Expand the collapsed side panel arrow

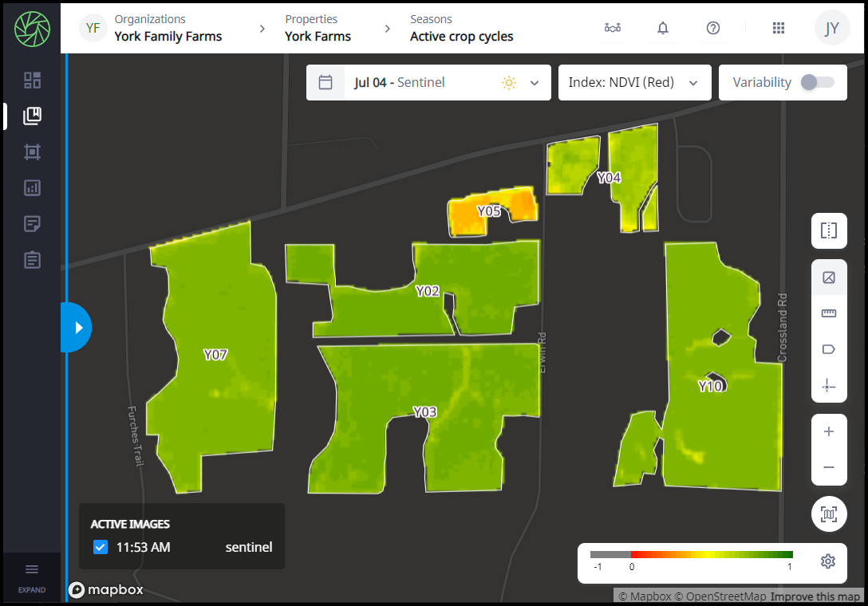point(77,327)
